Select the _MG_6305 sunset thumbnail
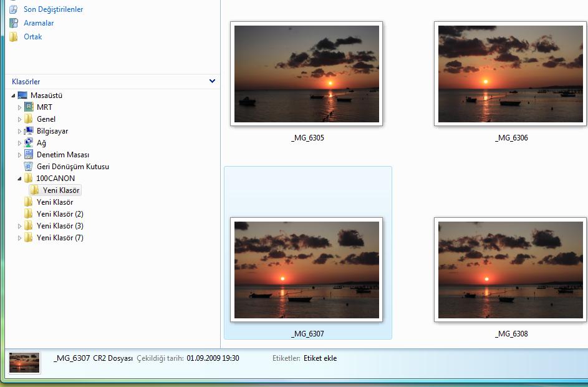Screen dimensions: 588x387 [x=306, y=74]
